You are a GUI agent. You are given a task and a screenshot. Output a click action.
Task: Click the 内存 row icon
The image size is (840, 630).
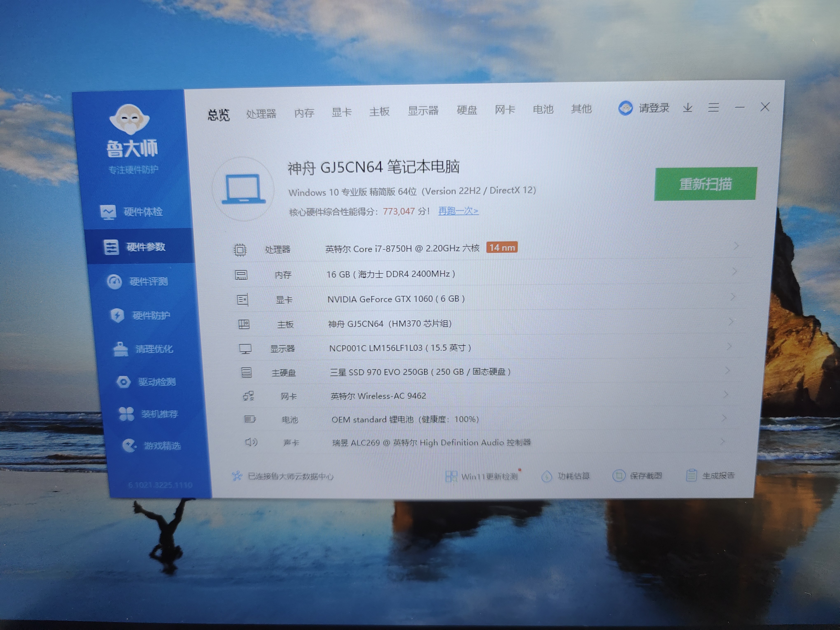pos(241,275)
